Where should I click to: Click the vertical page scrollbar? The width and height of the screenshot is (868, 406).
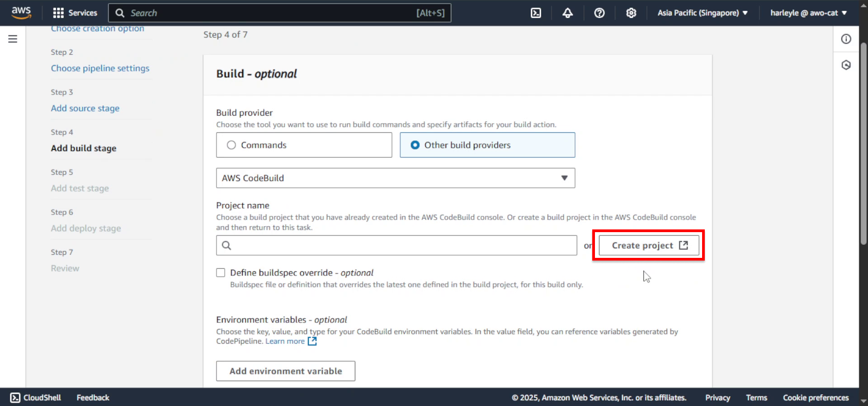(x=863, y=145)
